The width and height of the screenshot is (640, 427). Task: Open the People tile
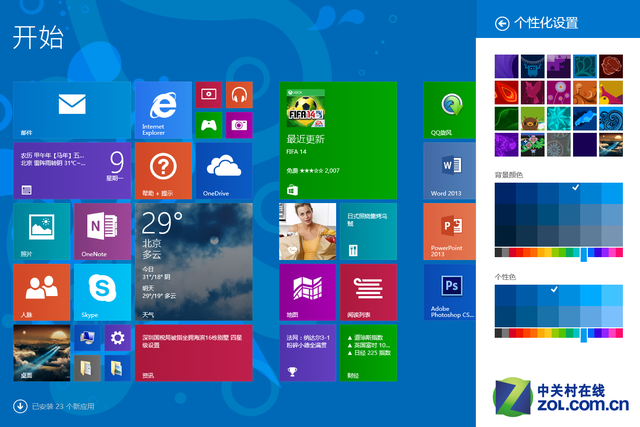point(42,292)
